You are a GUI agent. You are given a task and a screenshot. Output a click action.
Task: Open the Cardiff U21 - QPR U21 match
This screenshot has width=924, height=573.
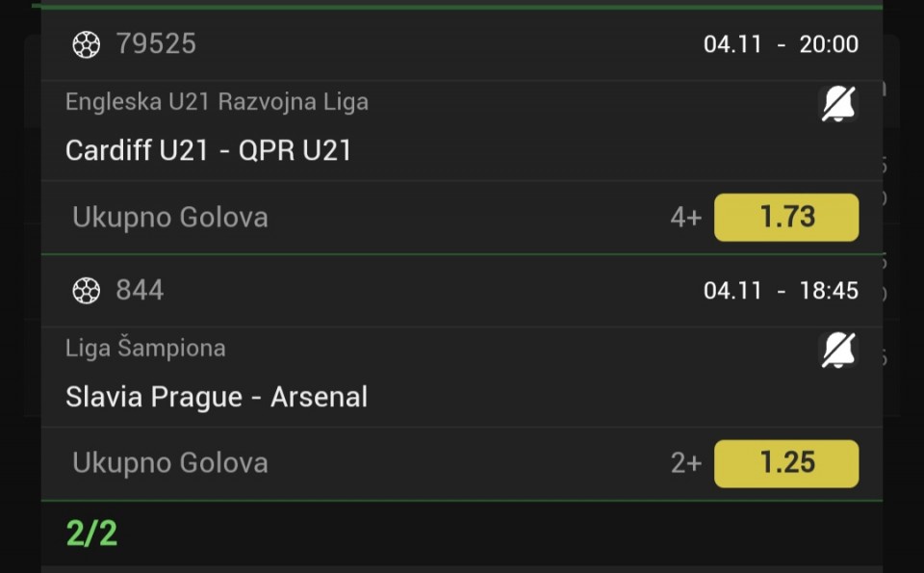(209, 150)
